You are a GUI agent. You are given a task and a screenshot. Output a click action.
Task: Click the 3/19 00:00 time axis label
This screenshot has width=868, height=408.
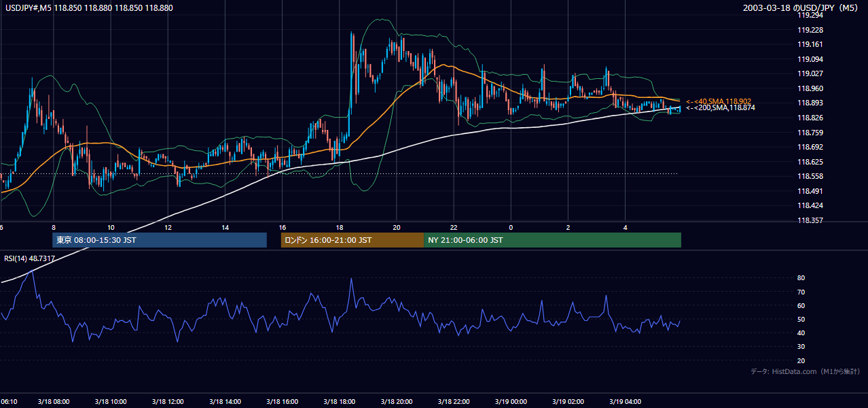(x=511, y=402)
